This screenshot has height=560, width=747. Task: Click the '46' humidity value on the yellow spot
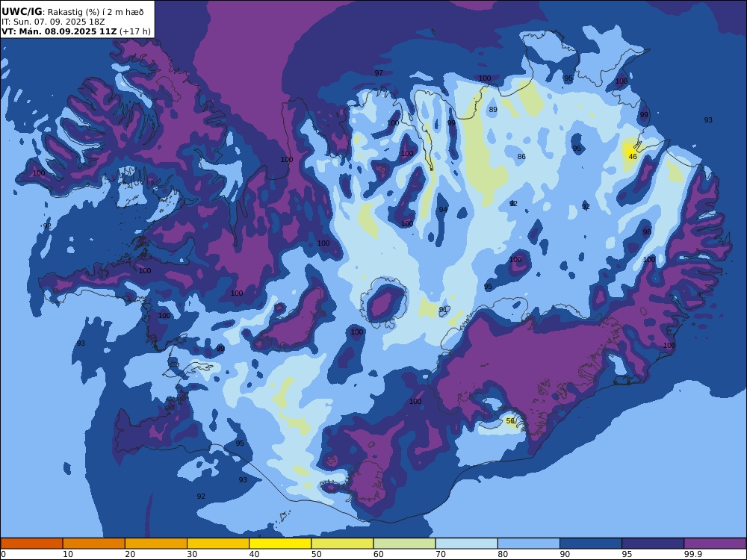point(633,156)
